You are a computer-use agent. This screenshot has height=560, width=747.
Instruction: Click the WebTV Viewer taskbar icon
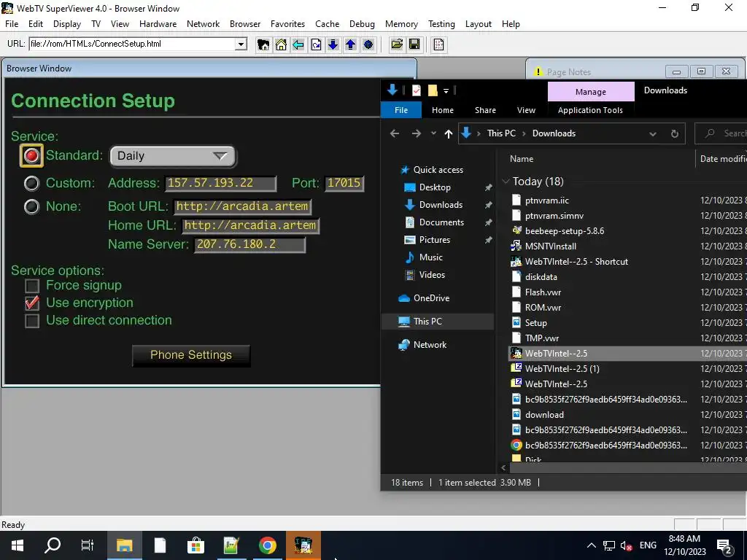pos(303,545)
